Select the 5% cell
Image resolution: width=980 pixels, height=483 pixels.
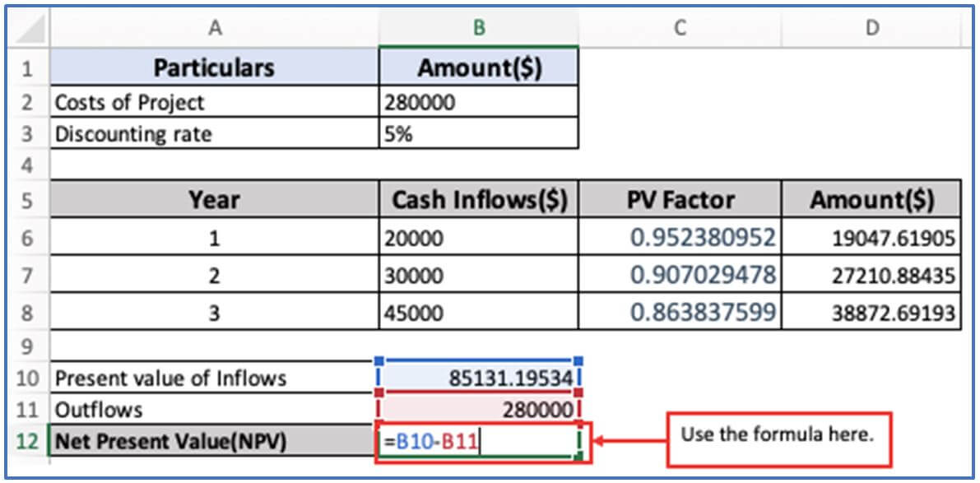[x=479, y=134]
